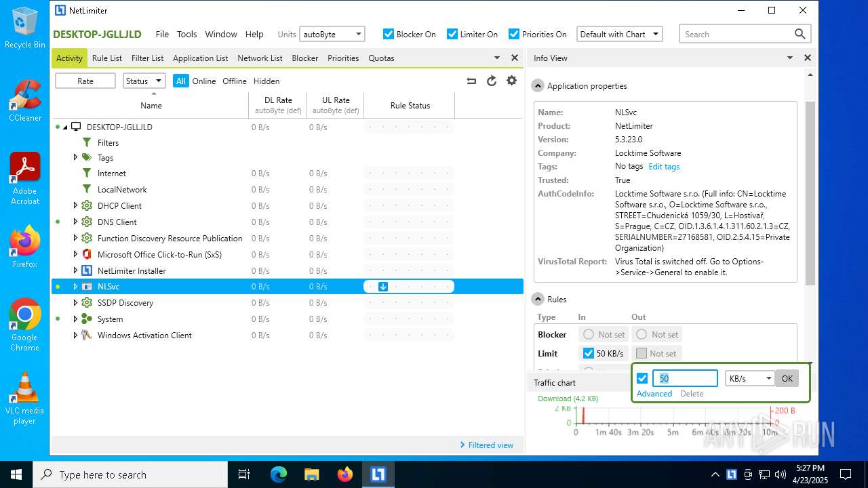This screenshot has width=868, height=488.
Task: Click the DESKTOP-JGLLJLD computer icon
Action: [76, 127]
